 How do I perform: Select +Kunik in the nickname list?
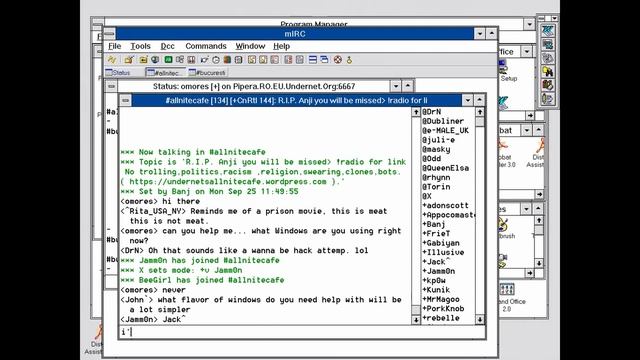[436, 290]
